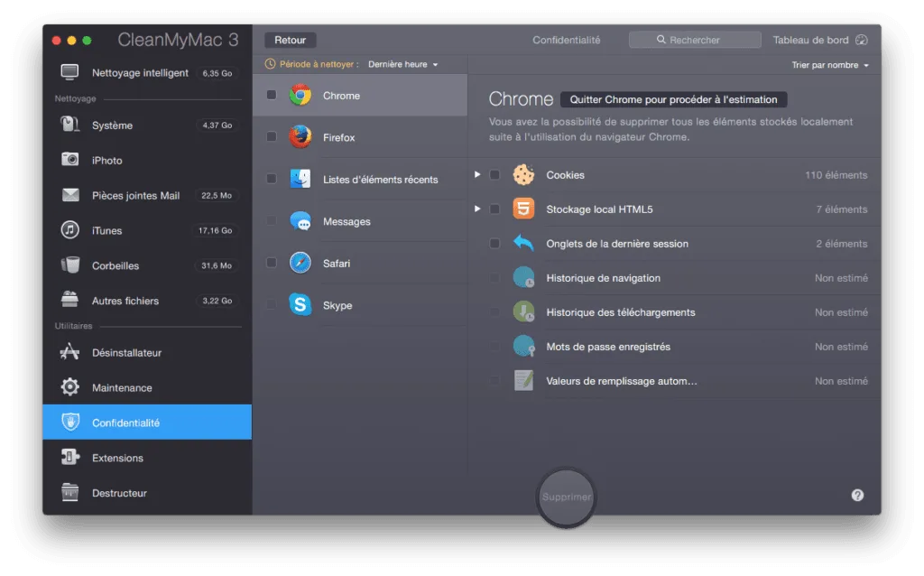
Task: Click the Confidentialité shield icon
Action: pos(70,423)
